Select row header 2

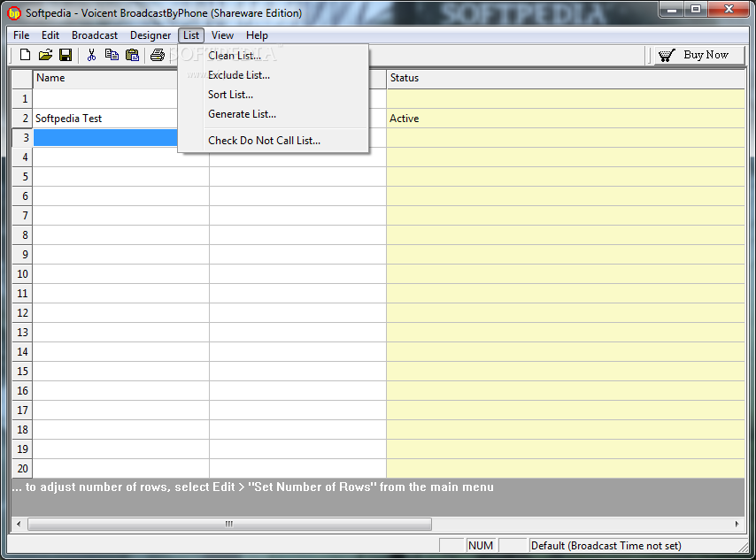click(x=22, y=119)
